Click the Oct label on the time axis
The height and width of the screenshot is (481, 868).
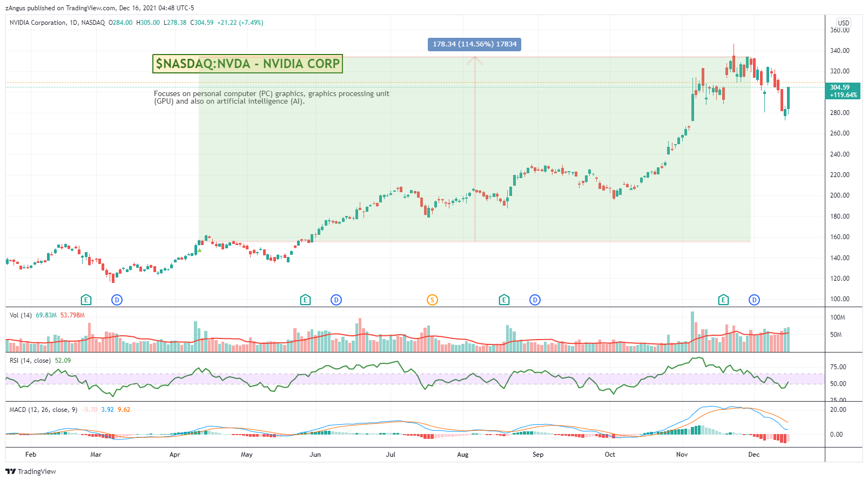pos(610,455)
